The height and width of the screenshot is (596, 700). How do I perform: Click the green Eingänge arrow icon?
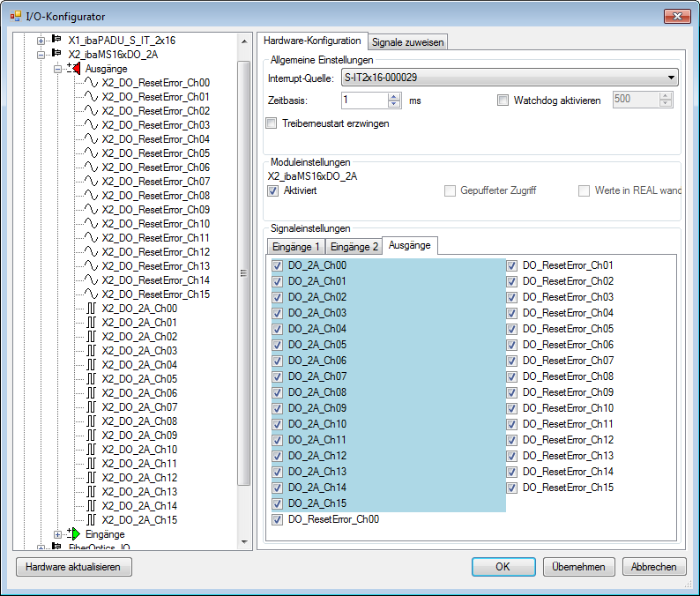74,533
